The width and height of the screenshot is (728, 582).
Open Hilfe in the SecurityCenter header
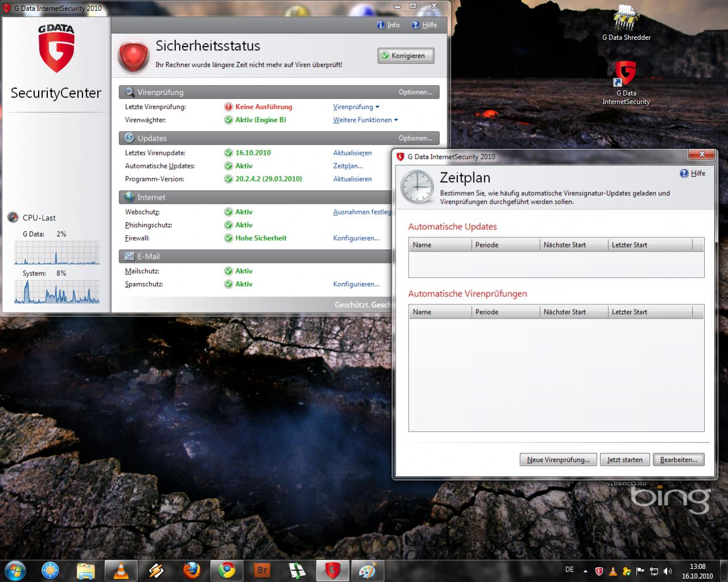click(x=425, y=25)
